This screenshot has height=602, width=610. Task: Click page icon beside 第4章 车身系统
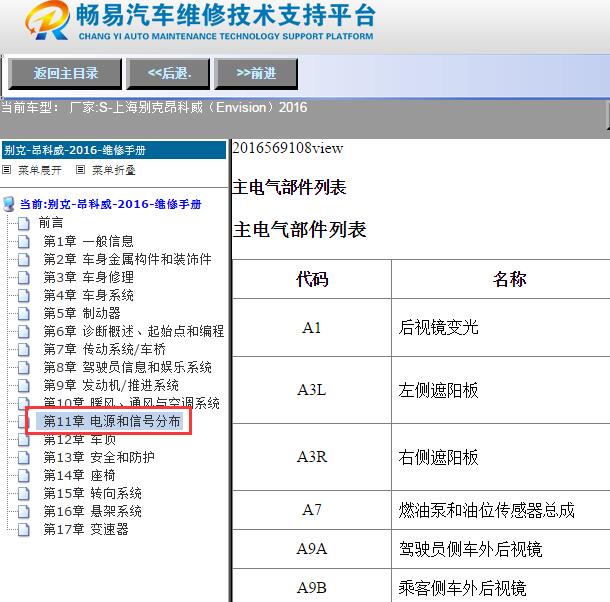coord(24,296)
